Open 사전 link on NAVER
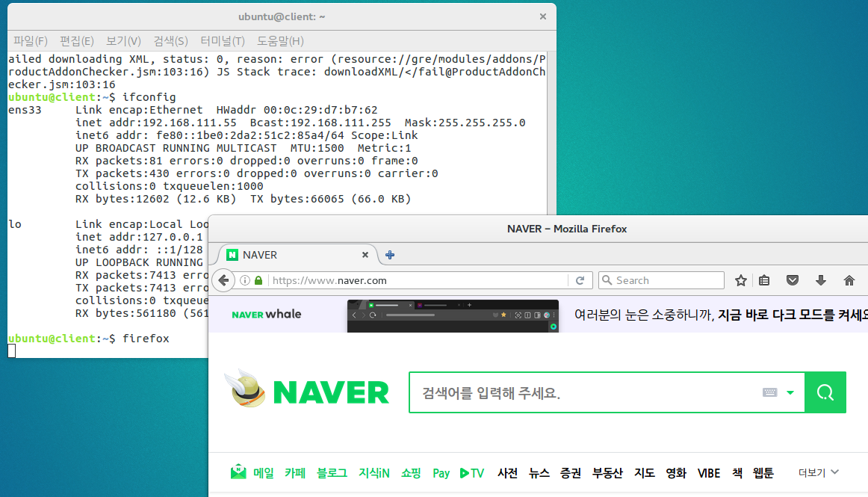This screenshot has height=497, width=868. coord(508,472)
